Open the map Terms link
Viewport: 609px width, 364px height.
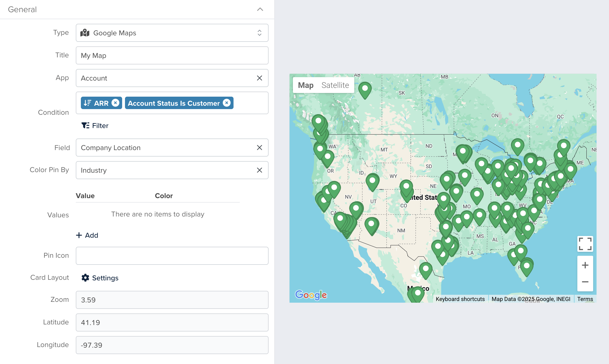point(585,299)
